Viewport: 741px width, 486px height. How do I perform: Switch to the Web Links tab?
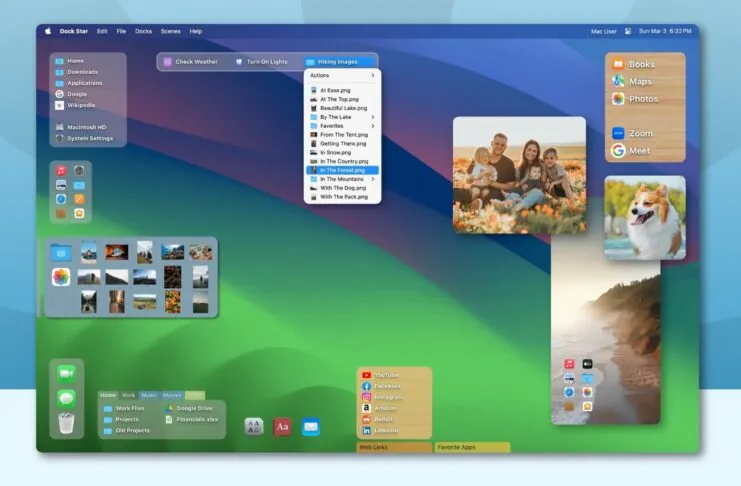click(394, 448)
